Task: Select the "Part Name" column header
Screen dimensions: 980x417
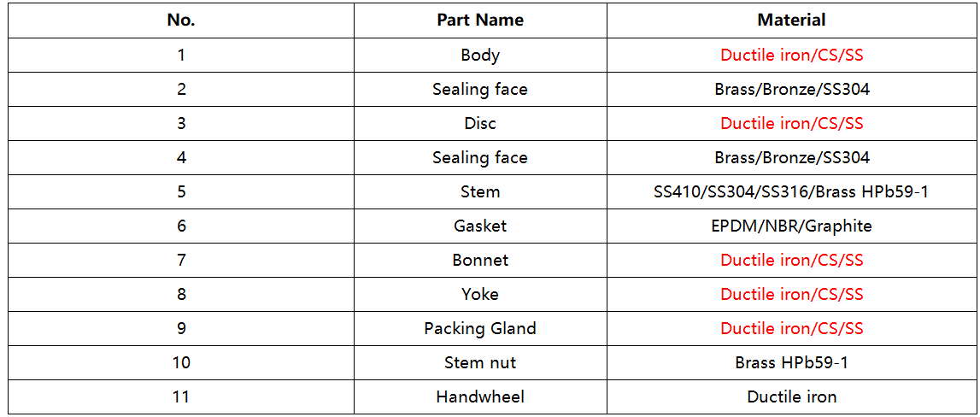Action: tap(480, 21)
